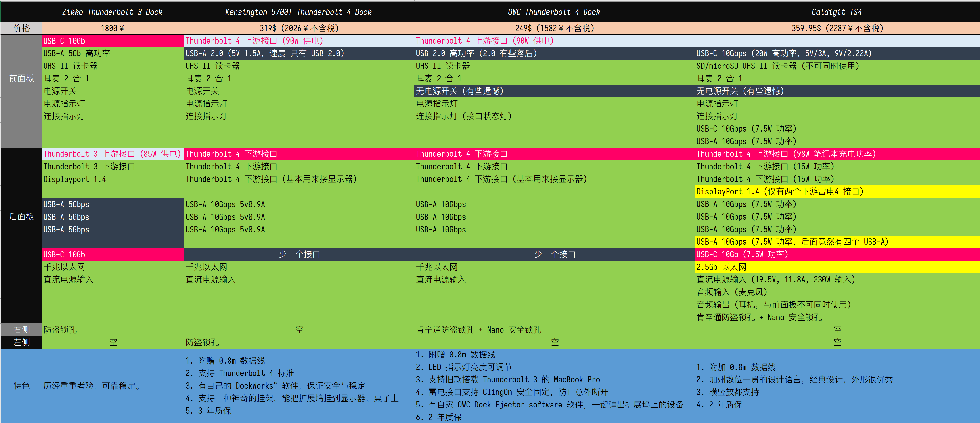Image resolution: width=980 pixels, height=423 pixels.
Task: Click the Kensington left-side '防盗锁孔' cell
Action: click(x=299, y=342)
